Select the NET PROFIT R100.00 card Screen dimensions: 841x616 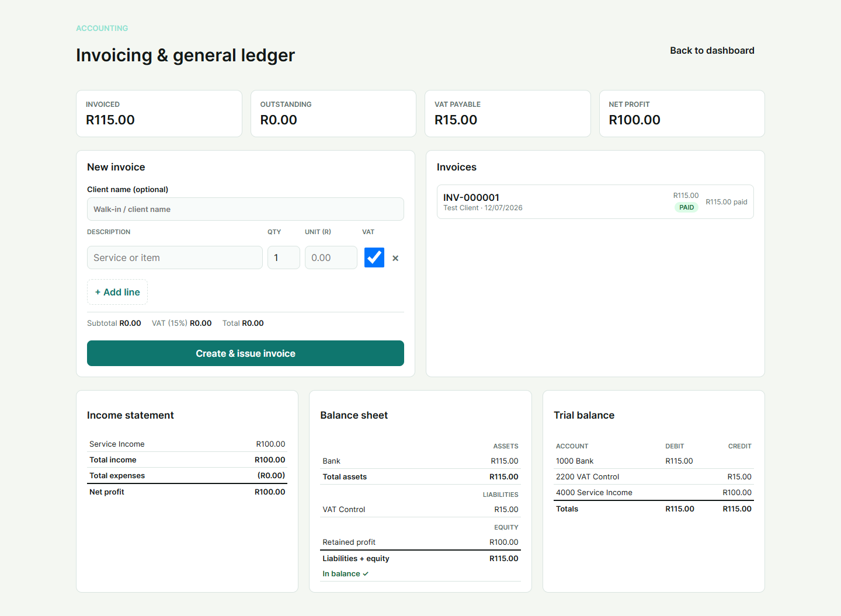(x=682, y=113)
